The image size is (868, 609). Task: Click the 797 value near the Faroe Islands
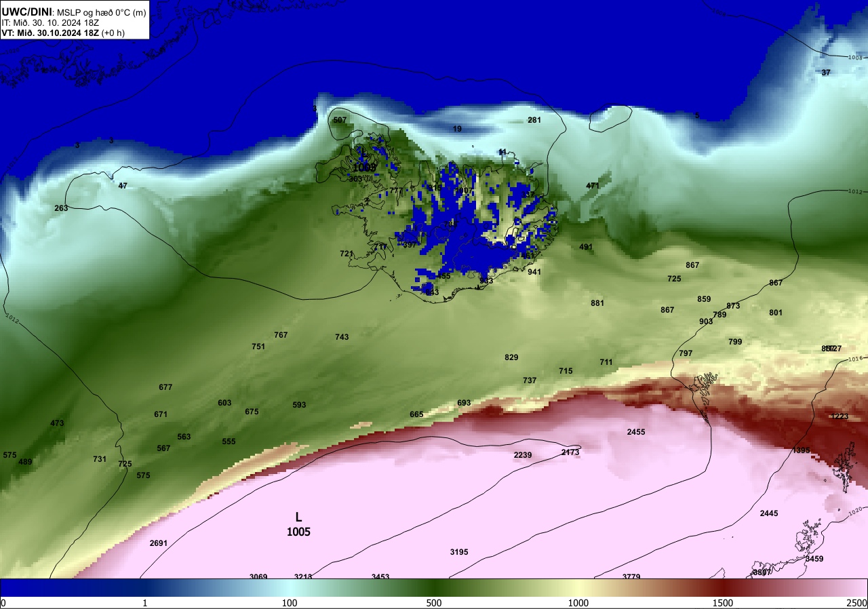click(686, 353)
